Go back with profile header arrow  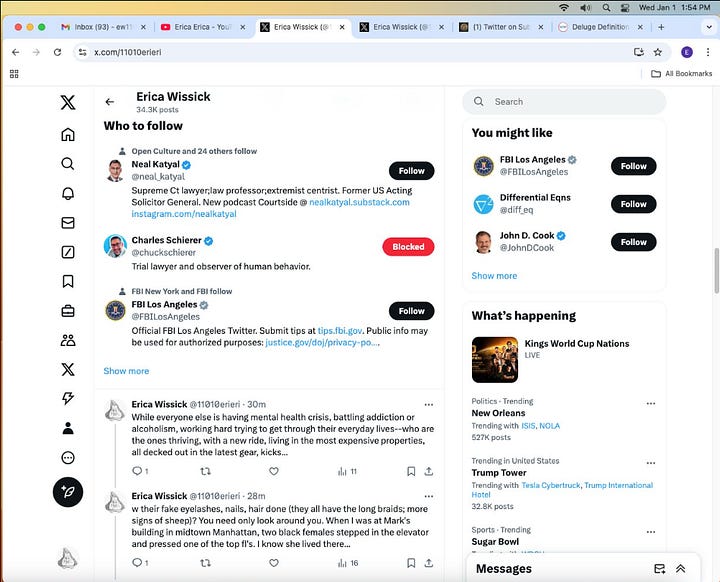pos(109,102)
